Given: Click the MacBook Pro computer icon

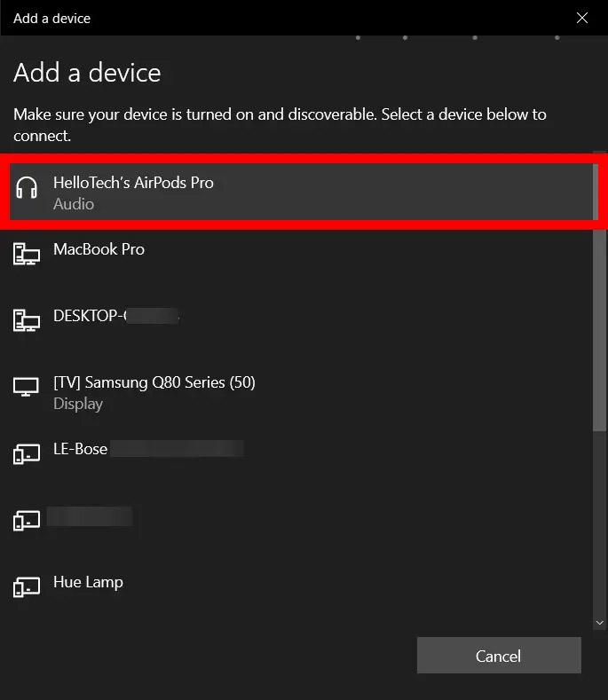Looking at the screenshot, I should 27,255.
